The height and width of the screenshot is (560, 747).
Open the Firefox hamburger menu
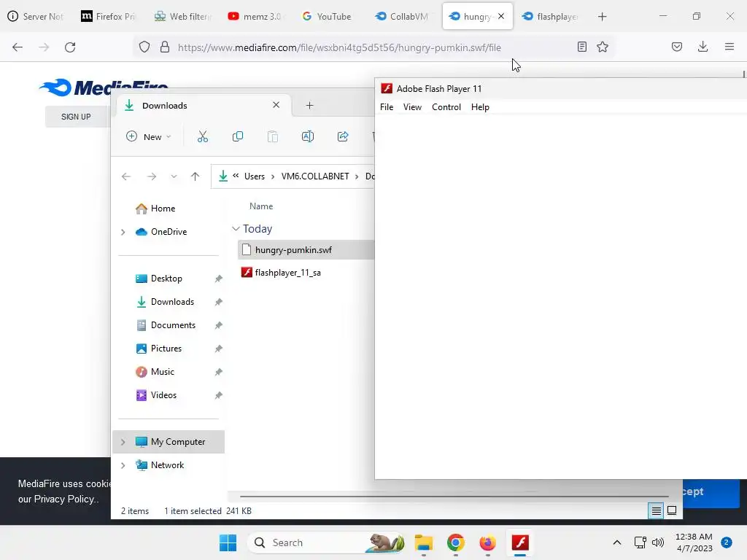tap(729, 47)
